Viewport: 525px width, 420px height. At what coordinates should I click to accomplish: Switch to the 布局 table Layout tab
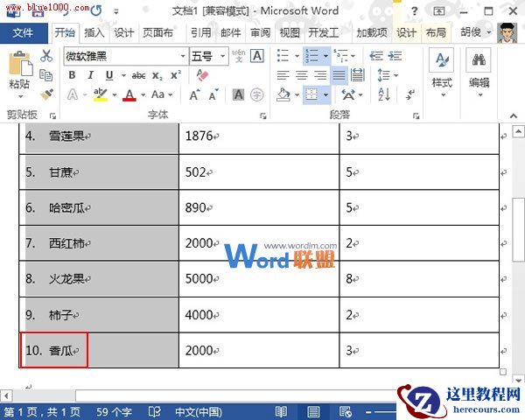(436, 33)
